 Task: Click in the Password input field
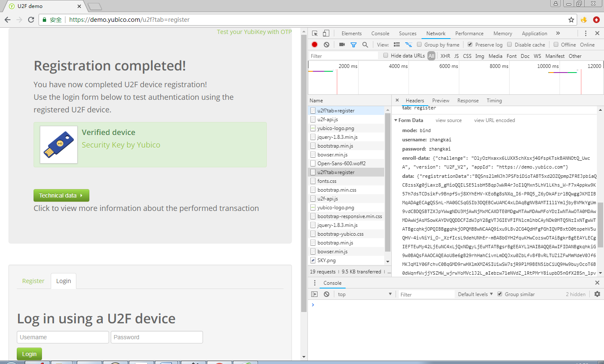157,337
